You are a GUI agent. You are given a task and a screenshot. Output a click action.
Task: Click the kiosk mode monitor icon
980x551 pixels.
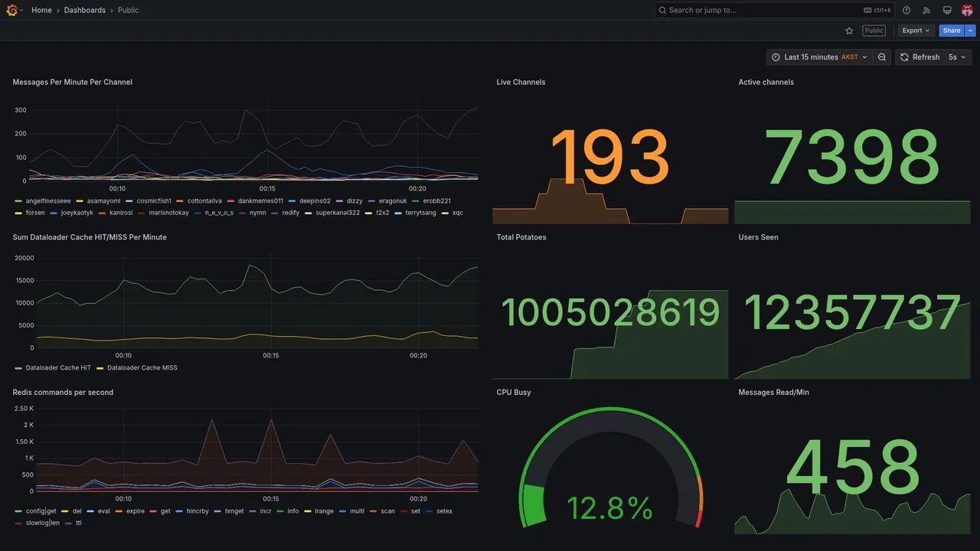pos(947,10)
